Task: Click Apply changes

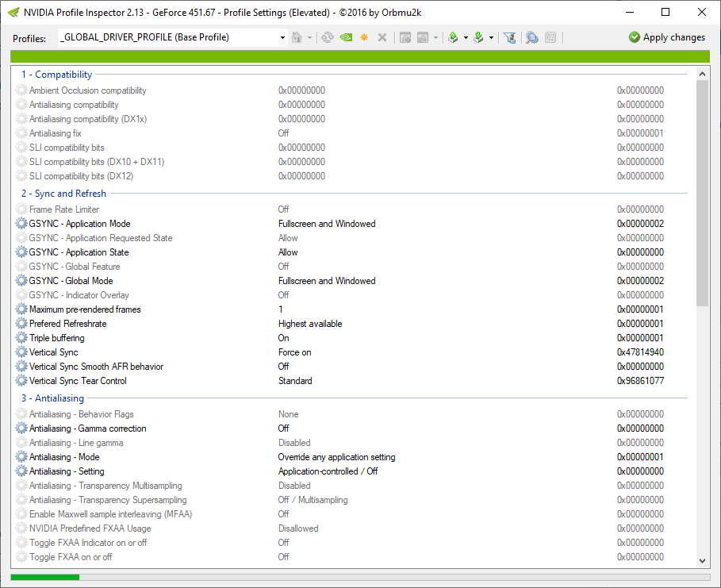Action: coord(667,37)
